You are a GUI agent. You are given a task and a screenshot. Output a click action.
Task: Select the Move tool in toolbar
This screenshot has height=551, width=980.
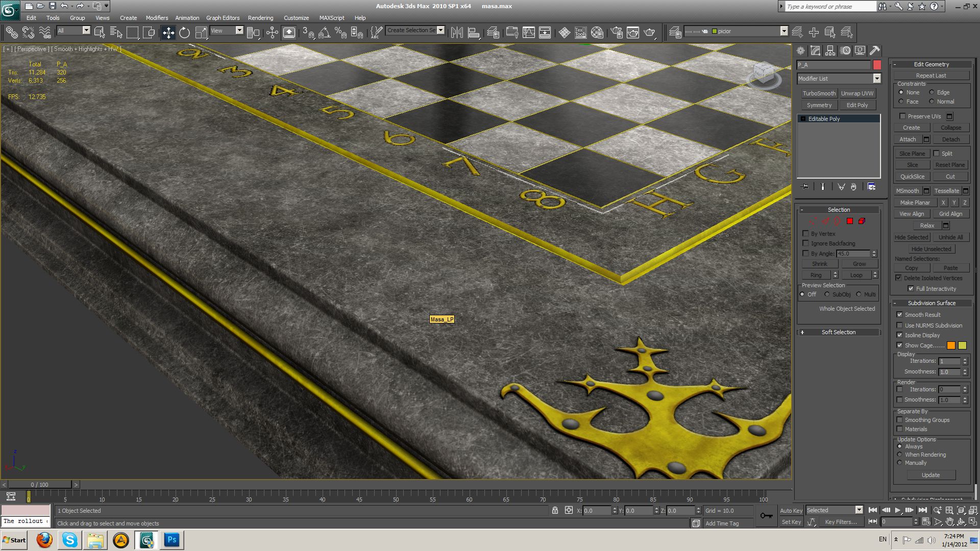click(168, 33)
